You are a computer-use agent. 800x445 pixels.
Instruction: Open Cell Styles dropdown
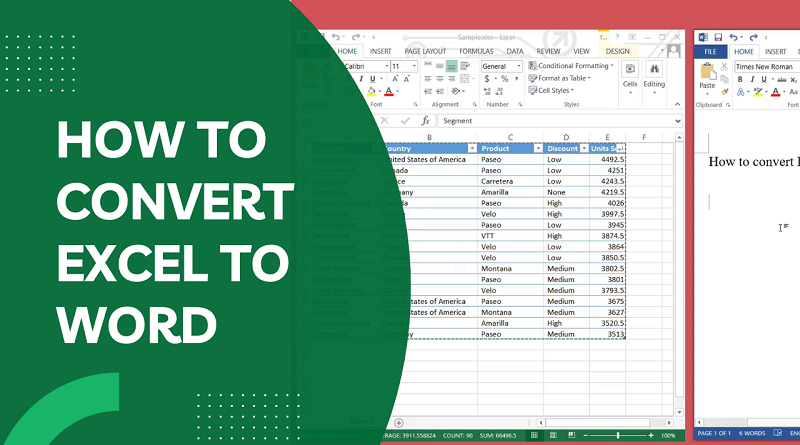(552, 90)
